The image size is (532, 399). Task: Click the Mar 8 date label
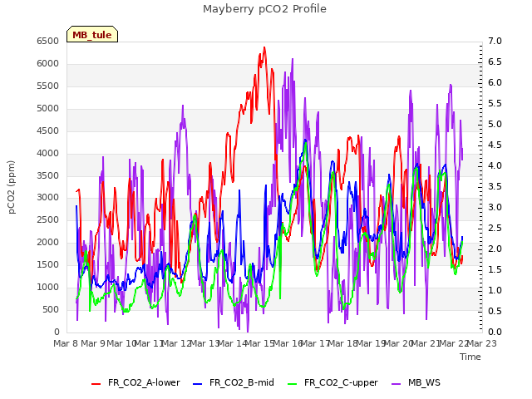[x=66, y=343]
